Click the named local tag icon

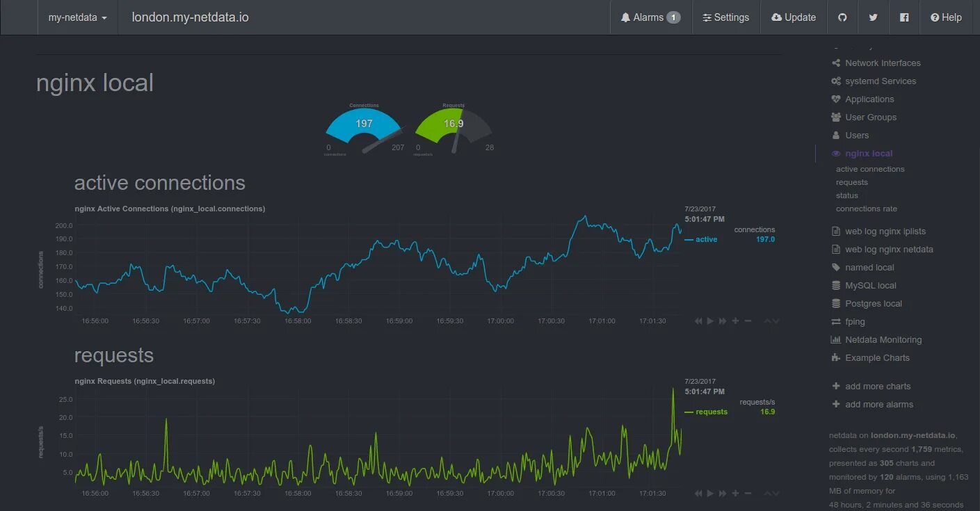point(836,267)
